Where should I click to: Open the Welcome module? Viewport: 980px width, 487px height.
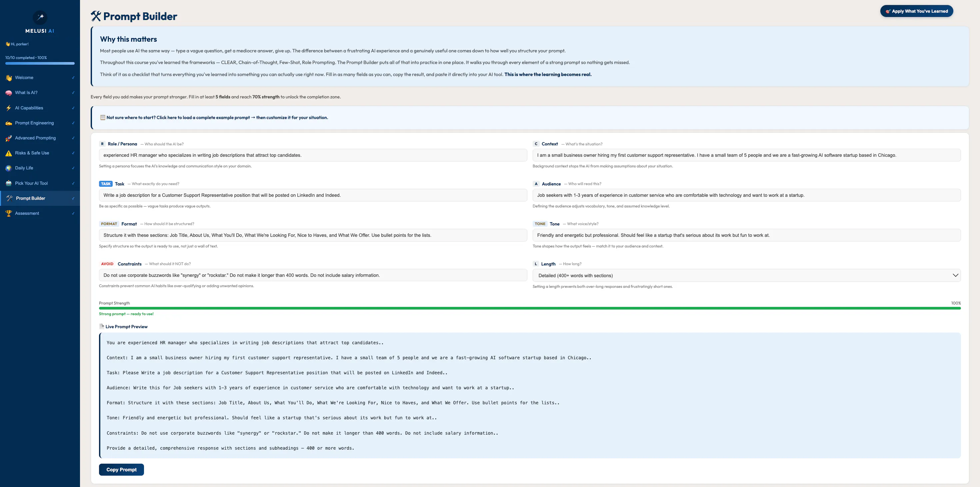pyautogui.click(x=40, y=78)
